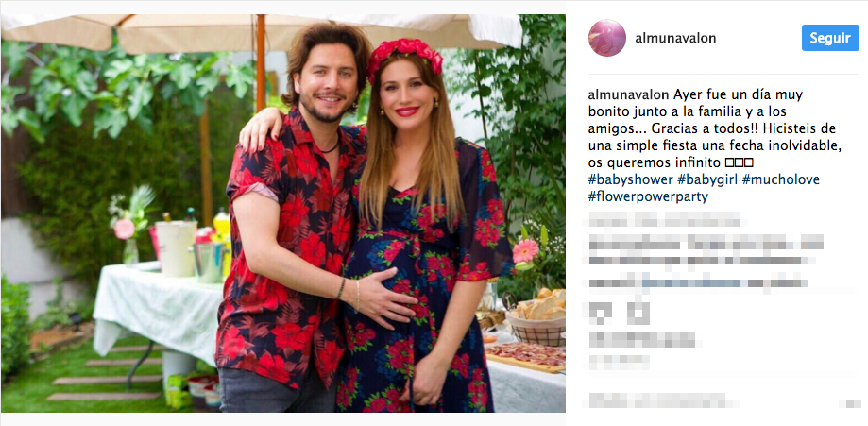
Task: Open almunavalon username beside the avatar
Action: (675, 38)
